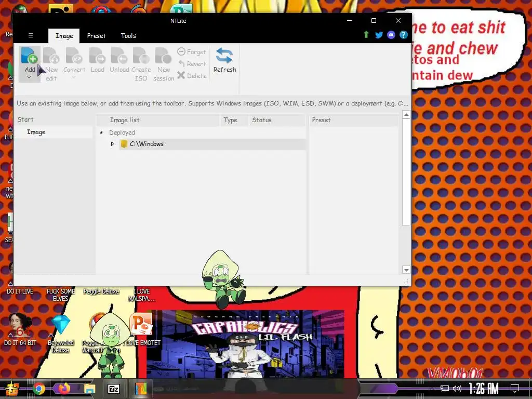
Task: Click the scrollbar down arrow
Action: click(406, 270)
